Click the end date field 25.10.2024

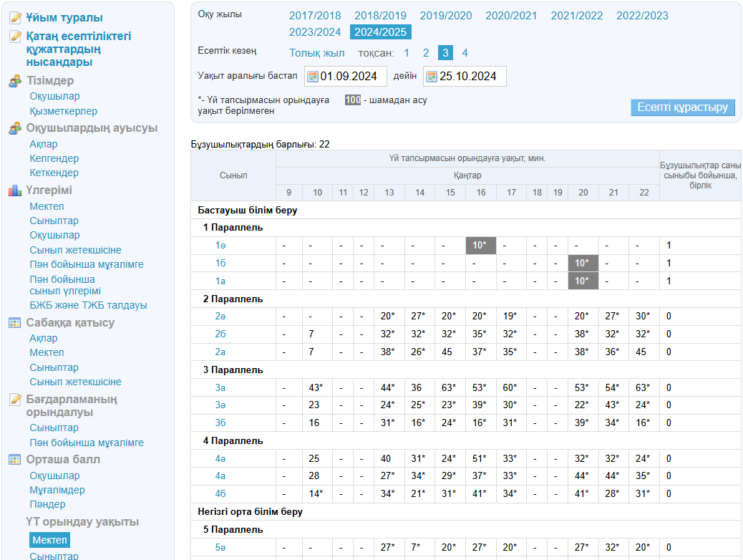470,77
